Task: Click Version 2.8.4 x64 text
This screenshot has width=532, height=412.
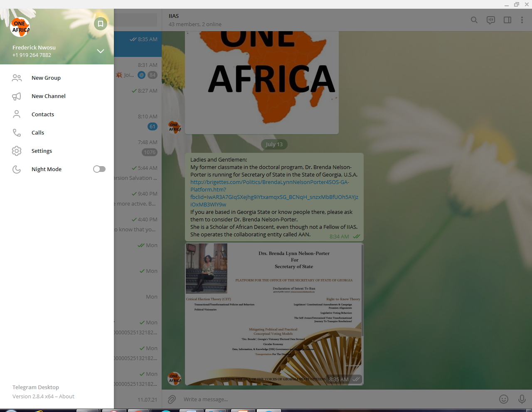Action: tap(33, 397)
